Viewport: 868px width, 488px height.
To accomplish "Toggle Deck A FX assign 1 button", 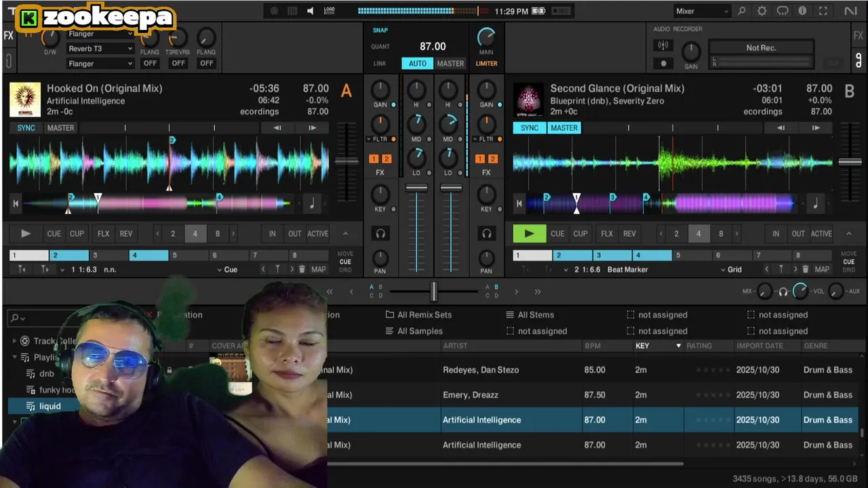I will point(374,159).
